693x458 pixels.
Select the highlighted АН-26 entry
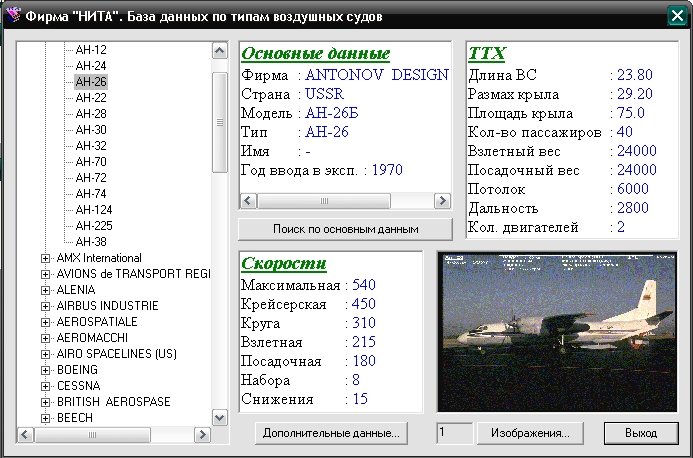click(x=91, y=82)
